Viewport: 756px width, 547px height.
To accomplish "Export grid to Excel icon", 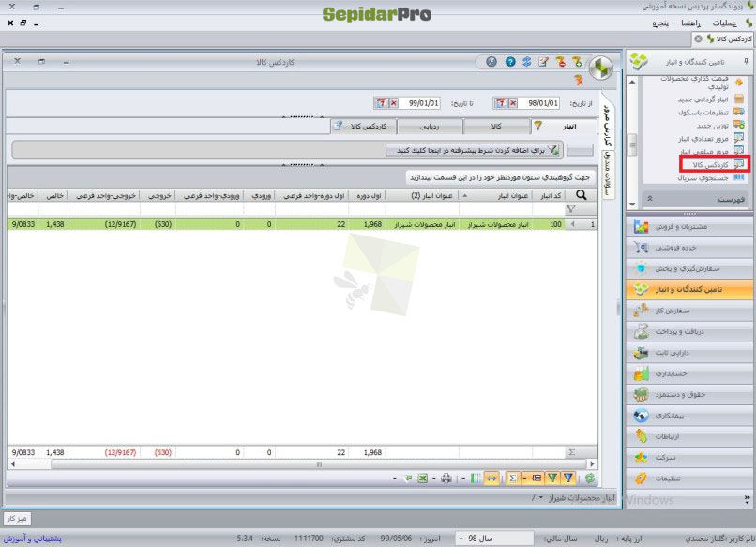I will point(423,478).
